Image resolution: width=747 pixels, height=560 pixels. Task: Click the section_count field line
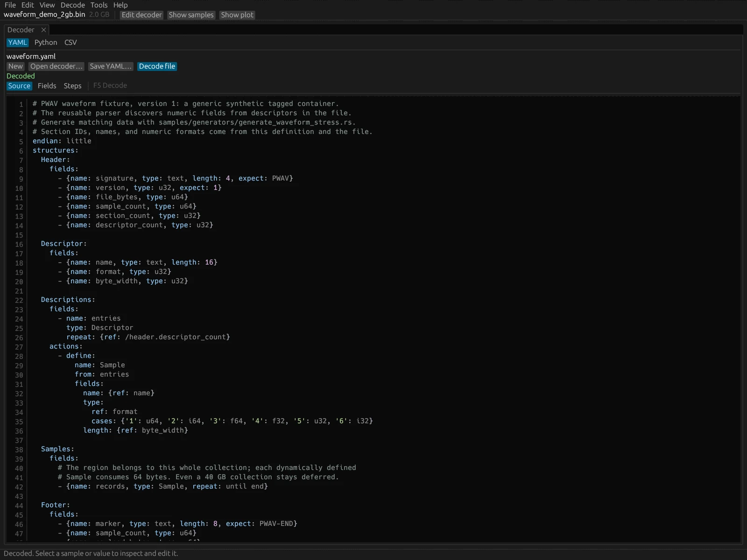point(129,216)
